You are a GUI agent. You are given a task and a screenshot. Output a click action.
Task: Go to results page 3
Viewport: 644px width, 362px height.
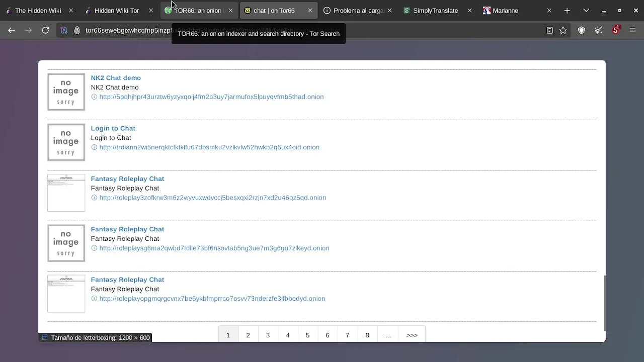[x=268, y=335]
